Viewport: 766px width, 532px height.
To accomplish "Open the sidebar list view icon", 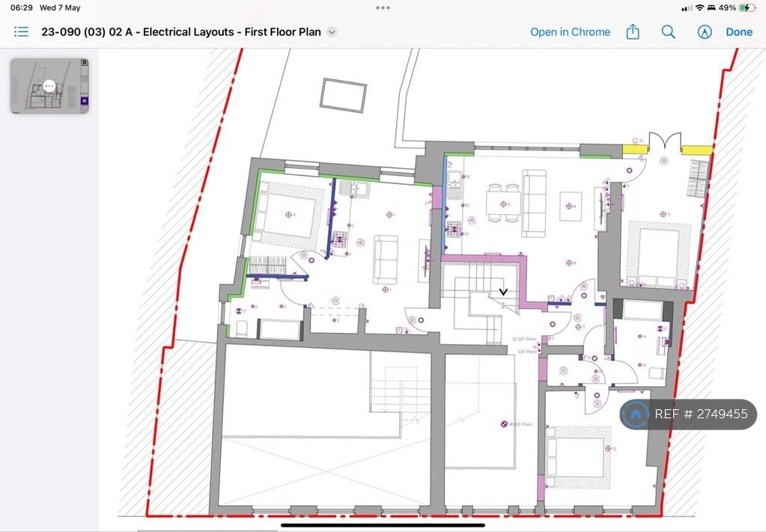I will coord(21,32).
